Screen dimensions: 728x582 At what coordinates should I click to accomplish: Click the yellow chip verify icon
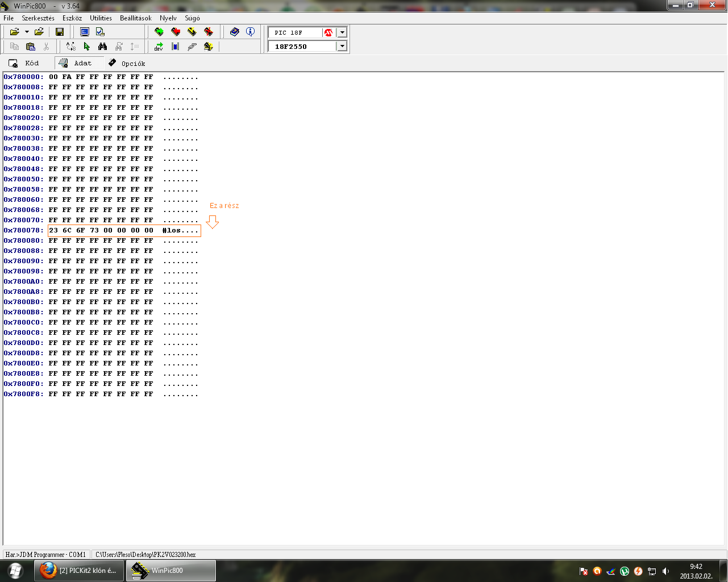pyautogui.click(x=192, y=32)
